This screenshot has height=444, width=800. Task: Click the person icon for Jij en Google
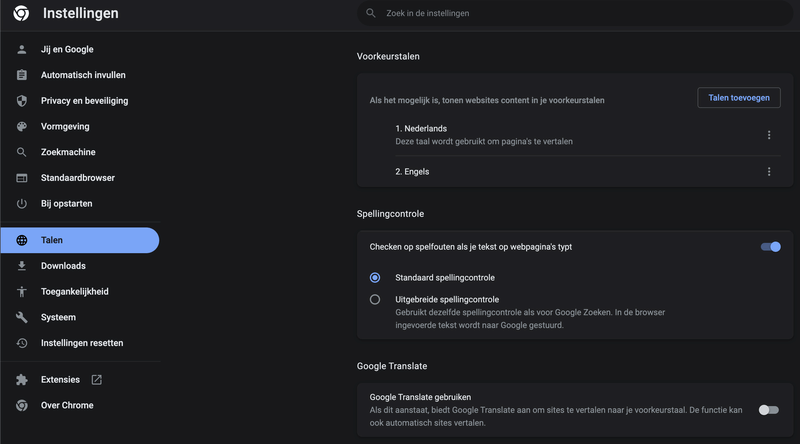coord(21,49)
